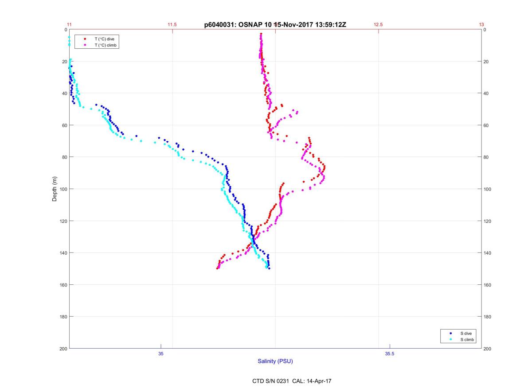Select the 'S climb' legend entry
532x392 pixels.
coord(467,340)
